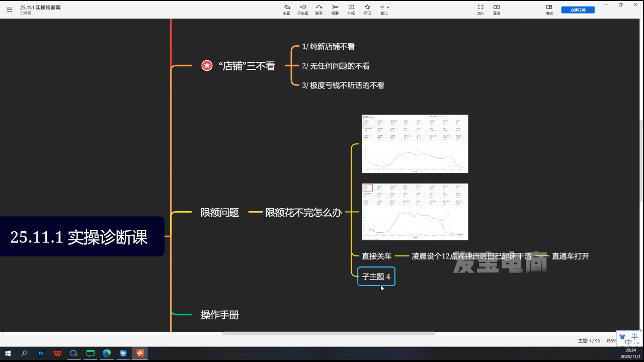The image size is (644, 362).
Task: Click the upper chart image thumbnail
Action: (x=415, y=144)
